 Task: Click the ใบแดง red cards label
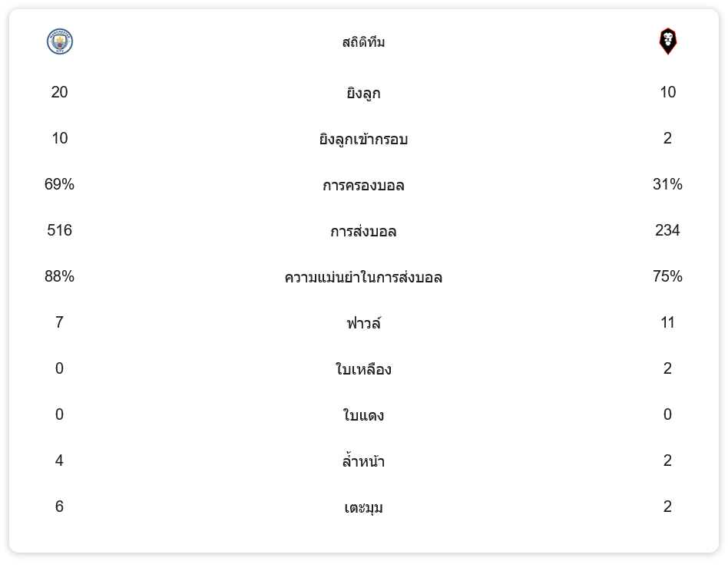[x=363, y=415]
